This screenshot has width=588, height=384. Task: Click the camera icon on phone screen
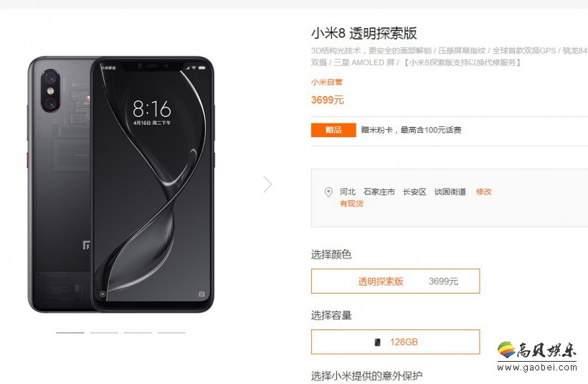tap(201, 294)
